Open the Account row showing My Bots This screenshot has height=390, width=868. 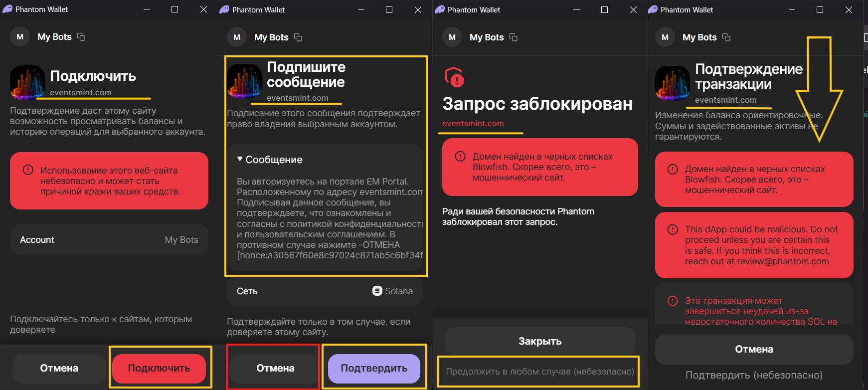point(109,240)
